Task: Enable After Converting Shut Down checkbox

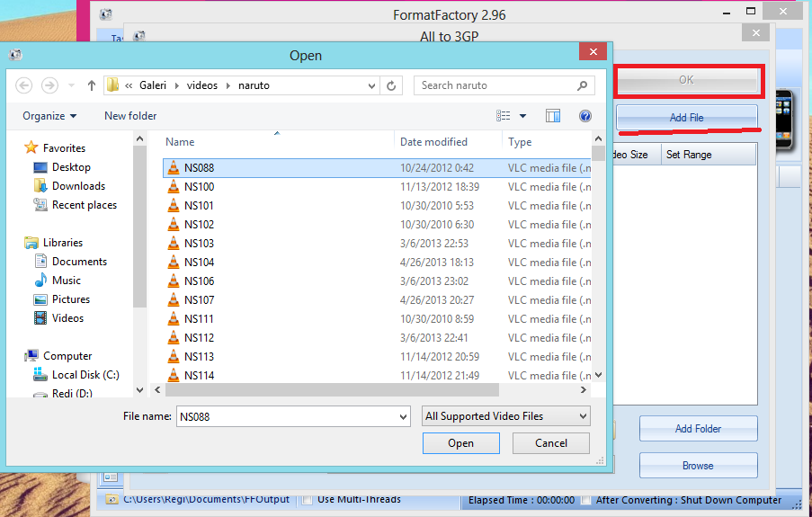Action: tap(585, 500)
